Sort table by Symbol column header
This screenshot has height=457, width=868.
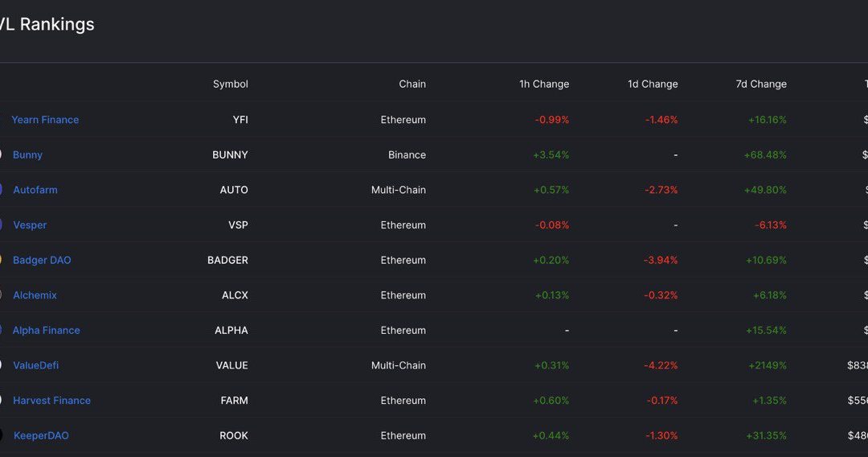(231, 84)
